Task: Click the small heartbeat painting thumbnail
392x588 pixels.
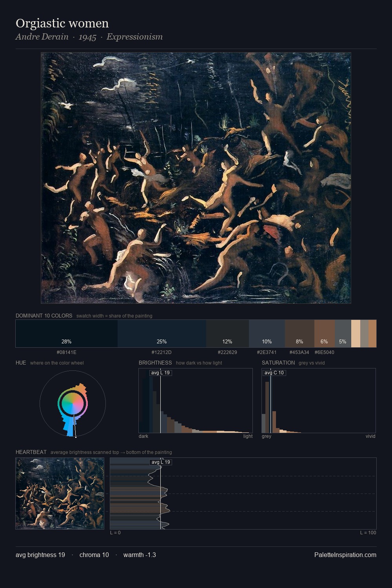Action: tap(60, 494)
